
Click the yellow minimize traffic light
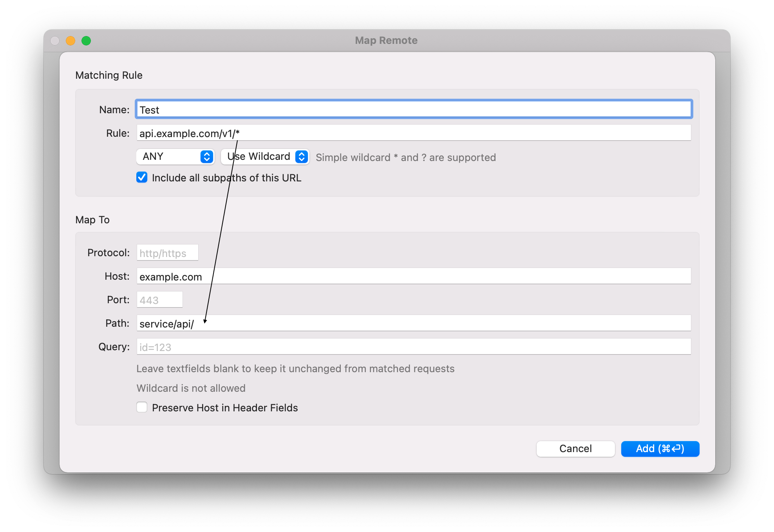tap(71, 40)
